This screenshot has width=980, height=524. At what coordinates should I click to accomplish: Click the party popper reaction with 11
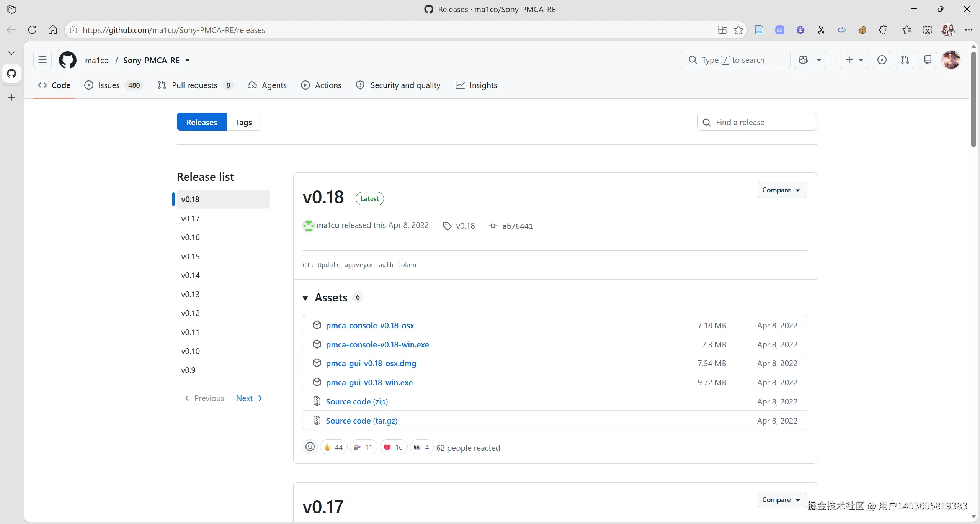(x=363, y=447)
